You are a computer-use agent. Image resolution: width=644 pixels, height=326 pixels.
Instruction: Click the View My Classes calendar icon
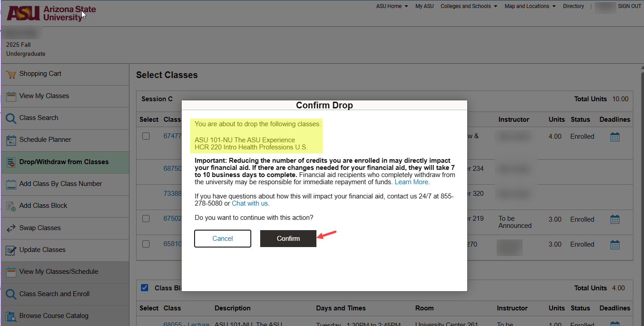11,96
